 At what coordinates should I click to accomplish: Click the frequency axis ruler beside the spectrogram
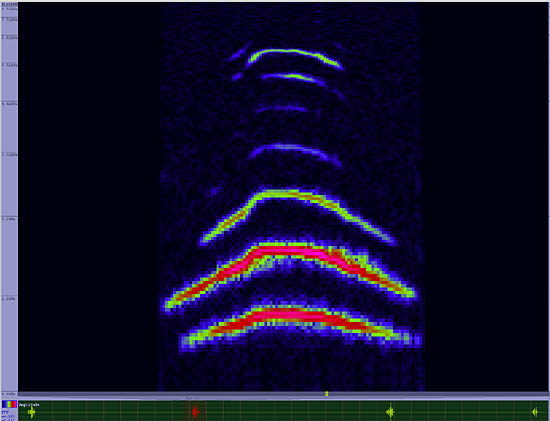coord(9,198)
